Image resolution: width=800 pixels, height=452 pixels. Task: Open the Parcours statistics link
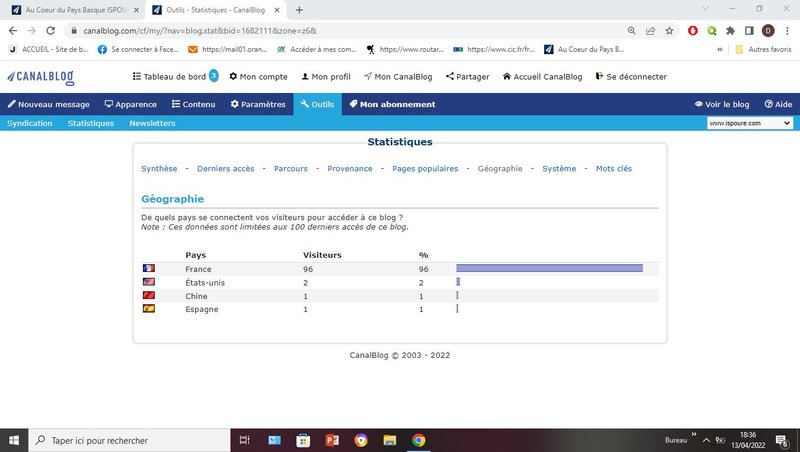291,168
